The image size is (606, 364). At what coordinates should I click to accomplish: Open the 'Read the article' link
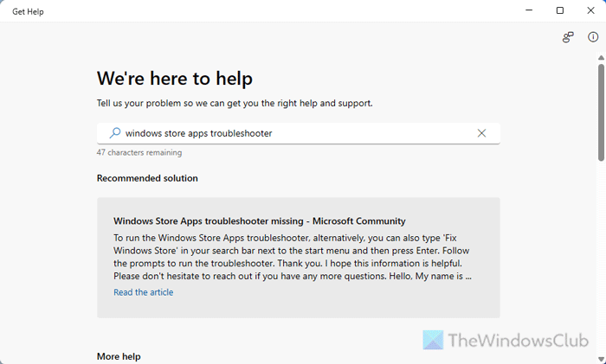[143, 292]
